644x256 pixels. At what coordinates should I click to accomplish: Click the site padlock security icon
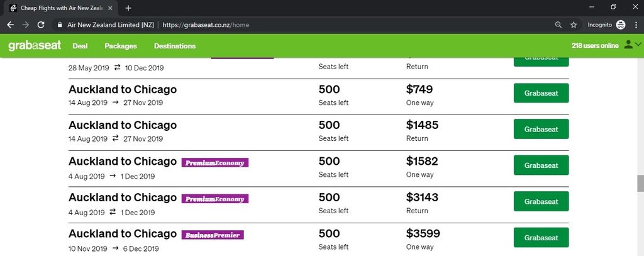pyautogui.click(x=60, y=25)
